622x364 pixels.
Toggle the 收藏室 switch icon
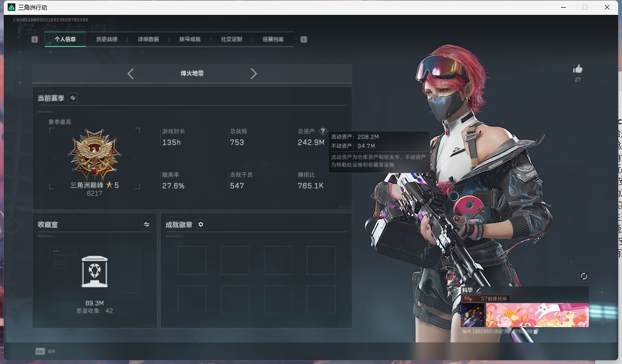tap(146, 224)
